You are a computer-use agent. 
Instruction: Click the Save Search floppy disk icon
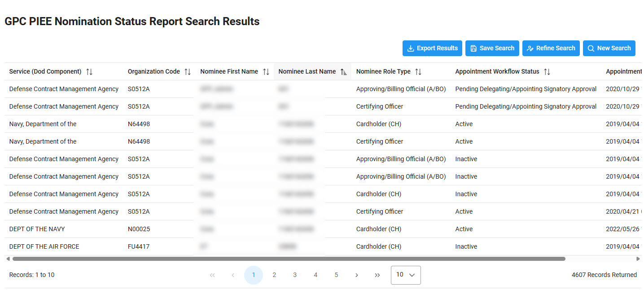pyautogui.click(x=473, y=48)
